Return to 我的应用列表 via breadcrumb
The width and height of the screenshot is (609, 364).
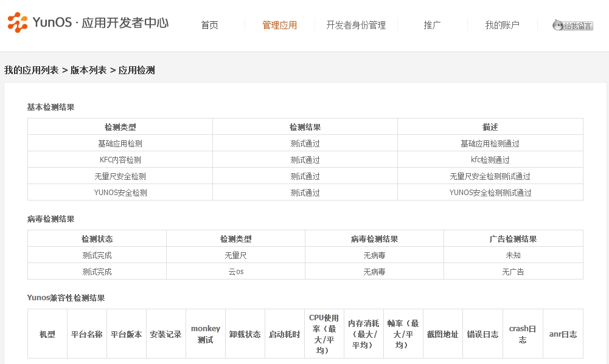click(32, 70)
